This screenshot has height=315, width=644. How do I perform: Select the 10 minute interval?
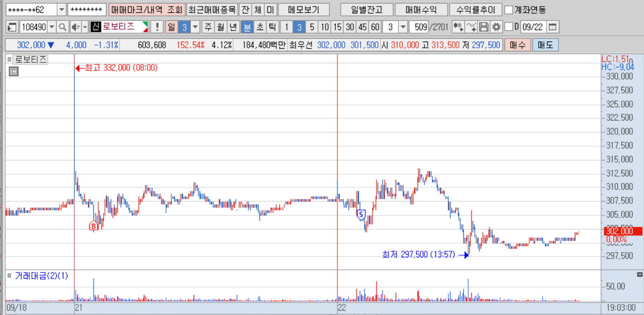click(324, 27)
